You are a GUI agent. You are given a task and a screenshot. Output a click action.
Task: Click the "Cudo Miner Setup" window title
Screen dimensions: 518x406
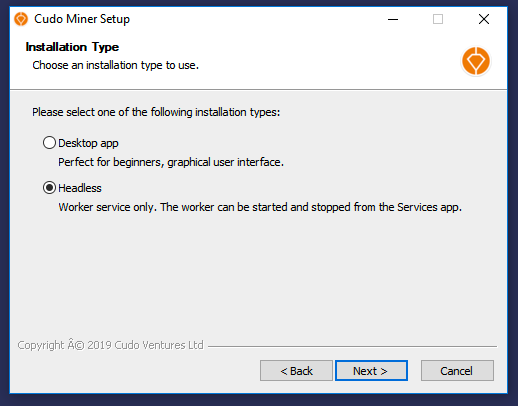coord(82,19)
